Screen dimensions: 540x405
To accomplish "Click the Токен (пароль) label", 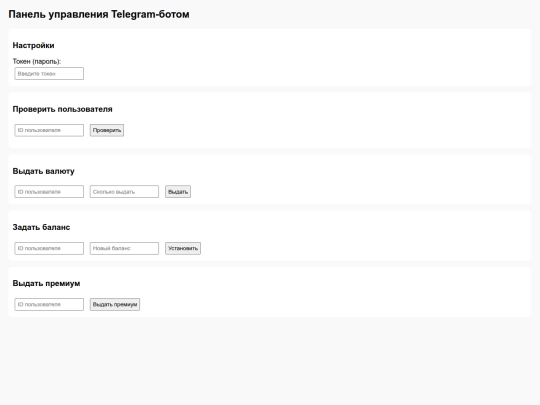I will pos(37,61).
